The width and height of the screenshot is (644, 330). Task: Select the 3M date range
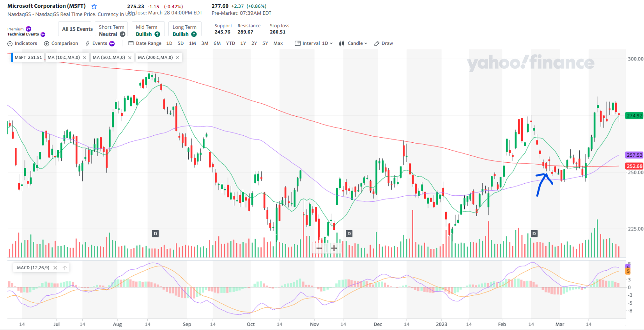pyautogui.click(x=205, y=43)
